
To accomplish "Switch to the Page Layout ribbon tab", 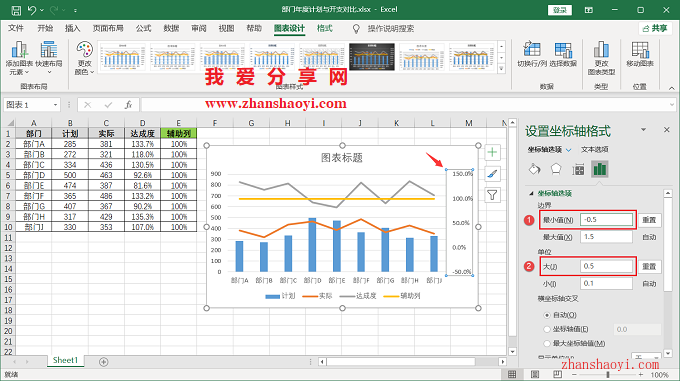I will pos(108,29).
